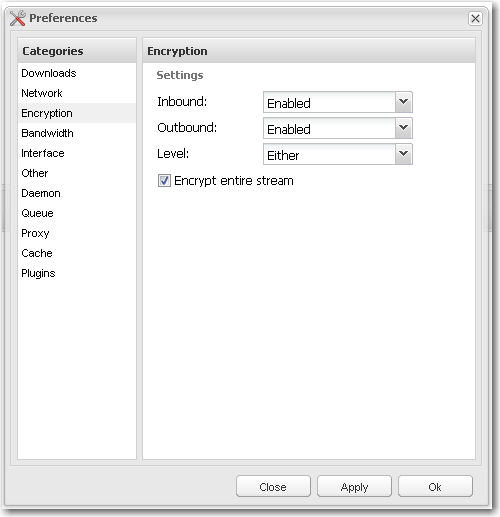Toggle the Encrypt entire stream checkbox
Viewport: 500px width, 517px height.
click(x=164, y=181)
